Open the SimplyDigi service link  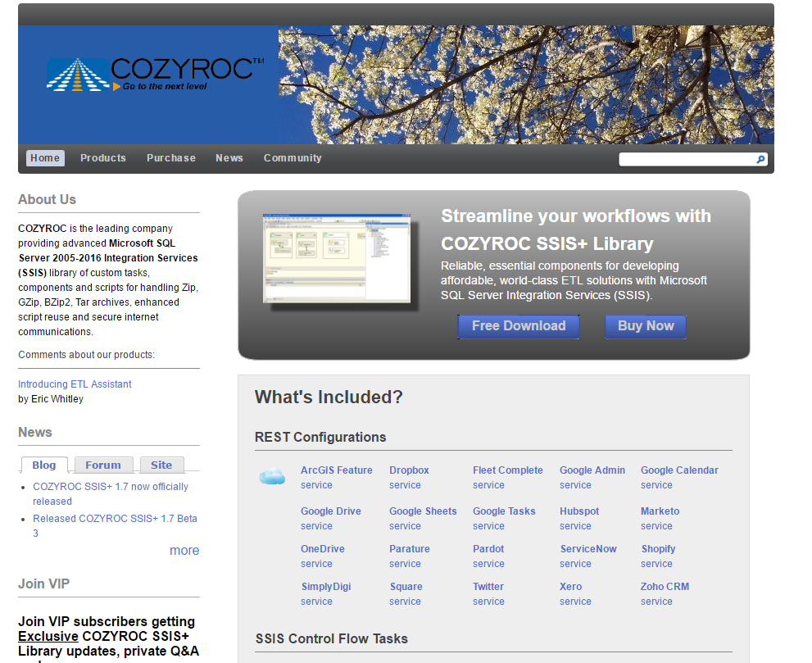pyautogui.click(x=326, y=594)
